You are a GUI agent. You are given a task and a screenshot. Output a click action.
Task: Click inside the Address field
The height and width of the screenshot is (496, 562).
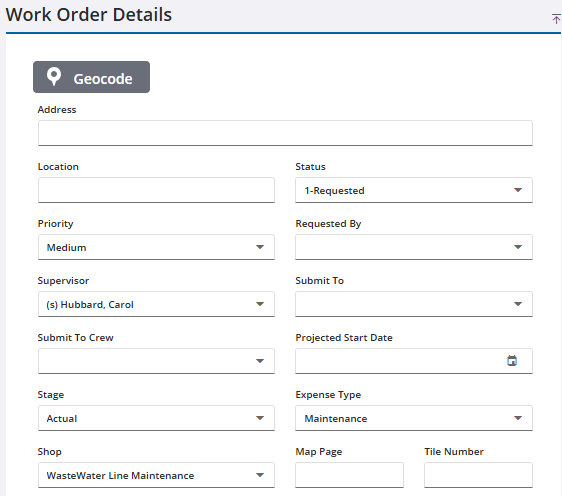[x=285, y=133]
